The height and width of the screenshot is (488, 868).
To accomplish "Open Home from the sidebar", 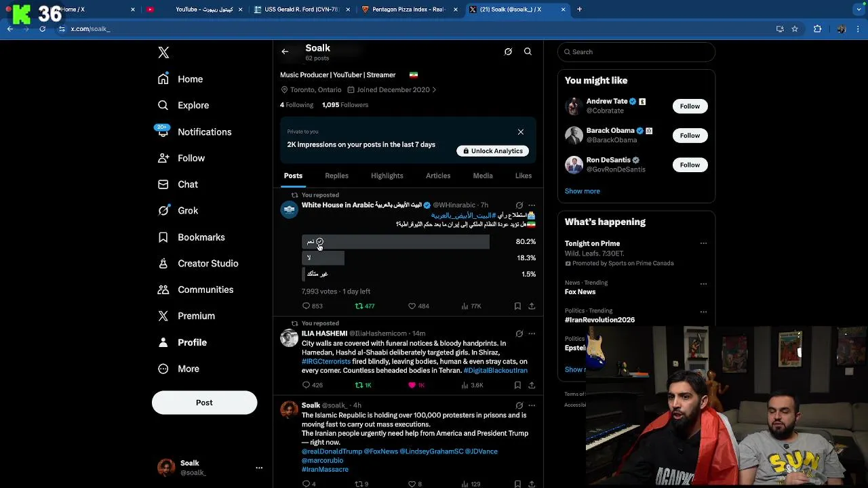I will click(x=180, y=79).
